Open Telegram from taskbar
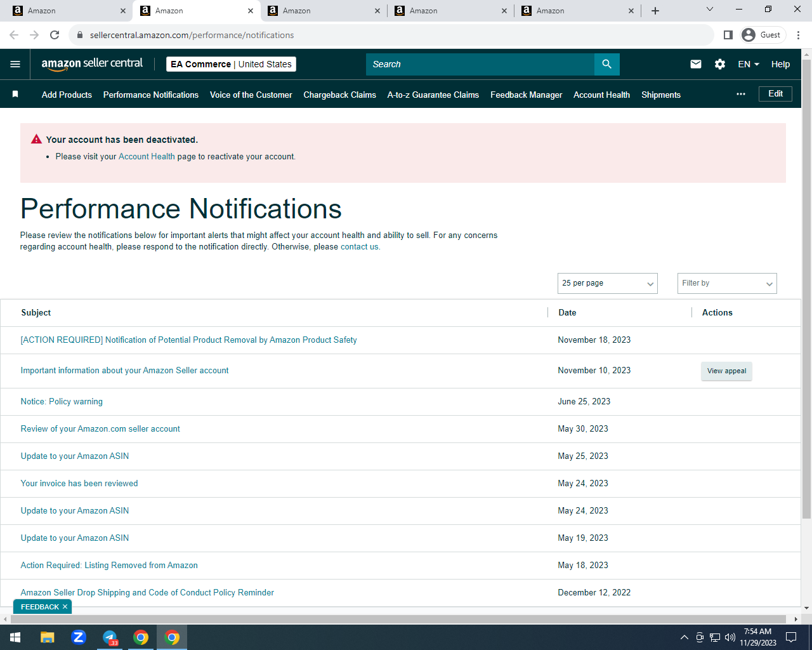This screenshot has height=650, width=812. pos(110,637)
